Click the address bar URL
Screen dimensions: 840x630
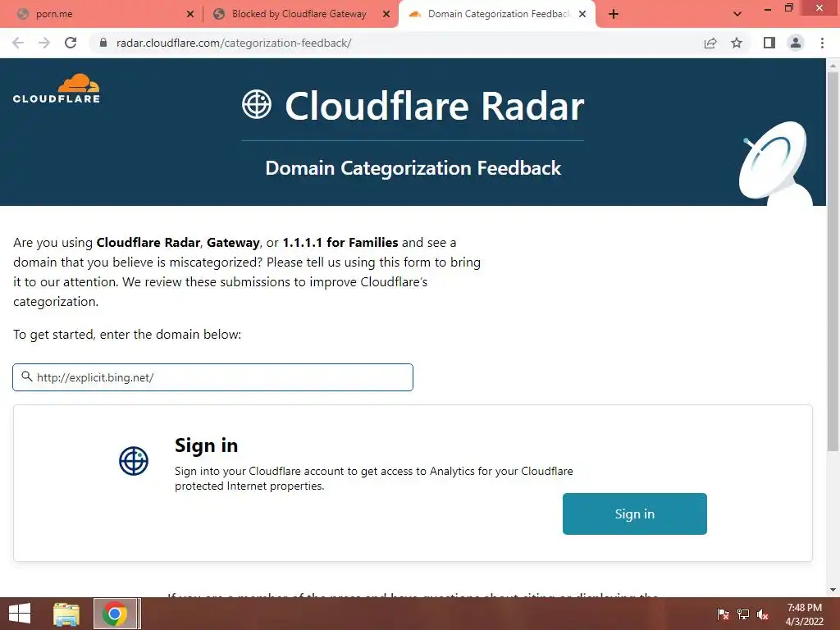pos(234,43)
